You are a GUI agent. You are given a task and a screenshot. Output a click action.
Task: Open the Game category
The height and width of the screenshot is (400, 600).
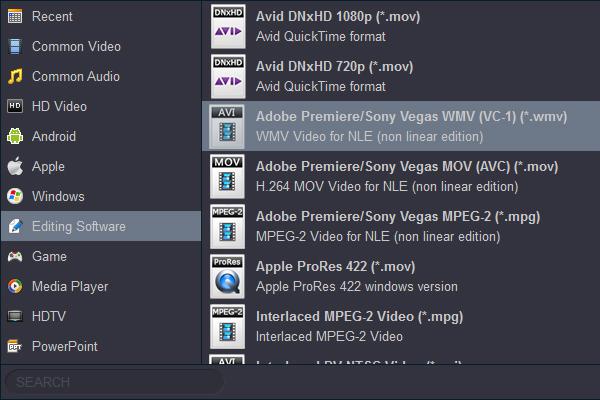pyautogui.click(x=101, y=256)
